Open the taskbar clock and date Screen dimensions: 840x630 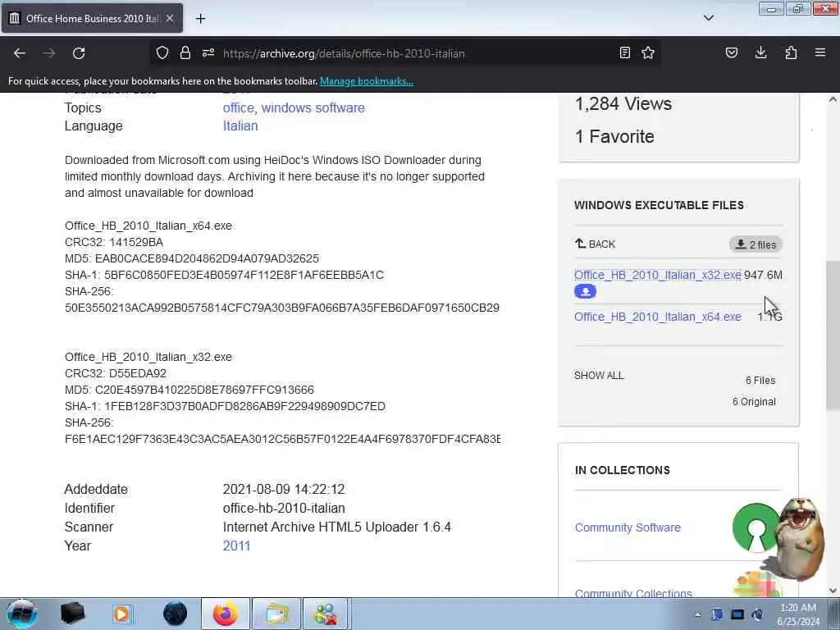pos(798,614)
